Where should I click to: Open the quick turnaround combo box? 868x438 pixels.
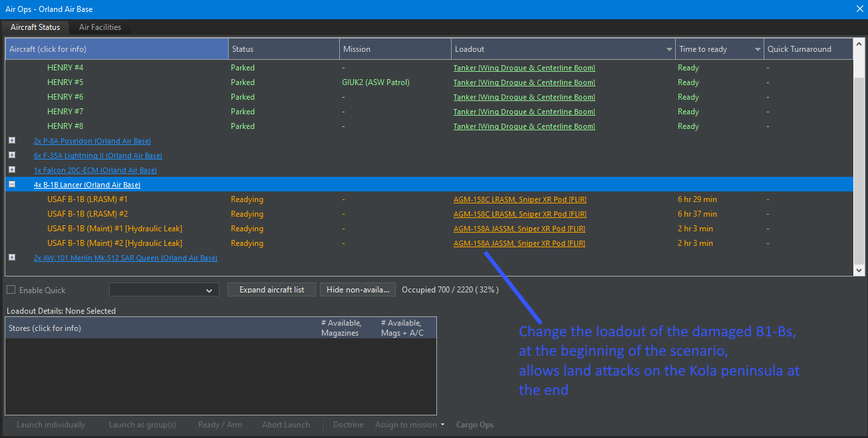(164, 290)
